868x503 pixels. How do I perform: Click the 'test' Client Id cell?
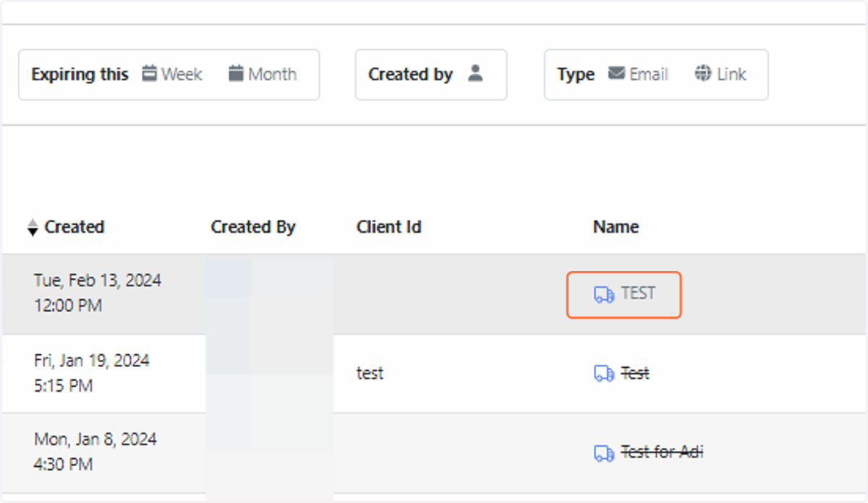[x=370, y=373]
